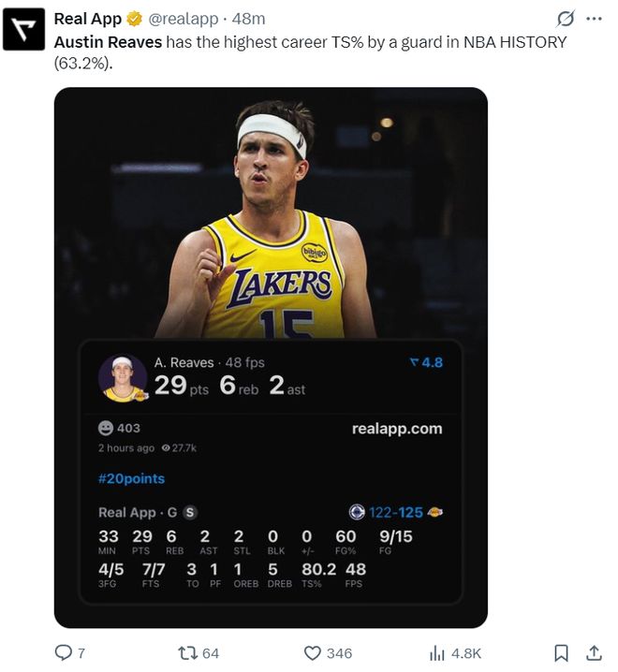618x672 pixels.
Task: Click the #20points hashtag
Action: 131,478
